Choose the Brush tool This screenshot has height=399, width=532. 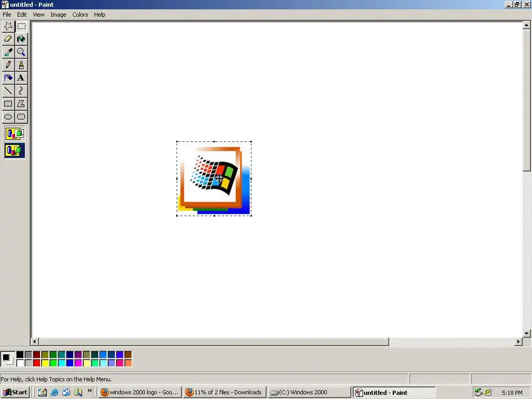click(21, 65)
